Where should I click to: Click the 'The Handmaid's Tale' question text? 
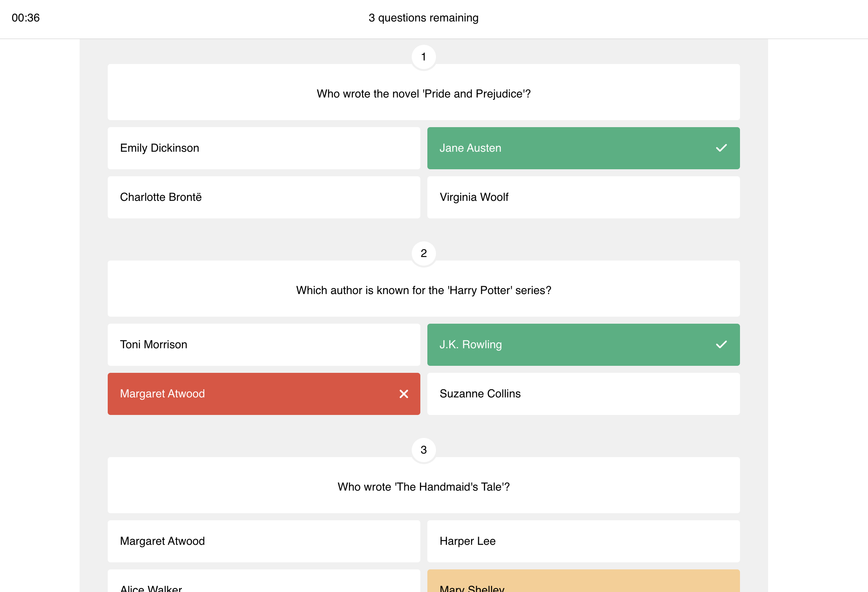pyautogui.click(x=424, y=487)
